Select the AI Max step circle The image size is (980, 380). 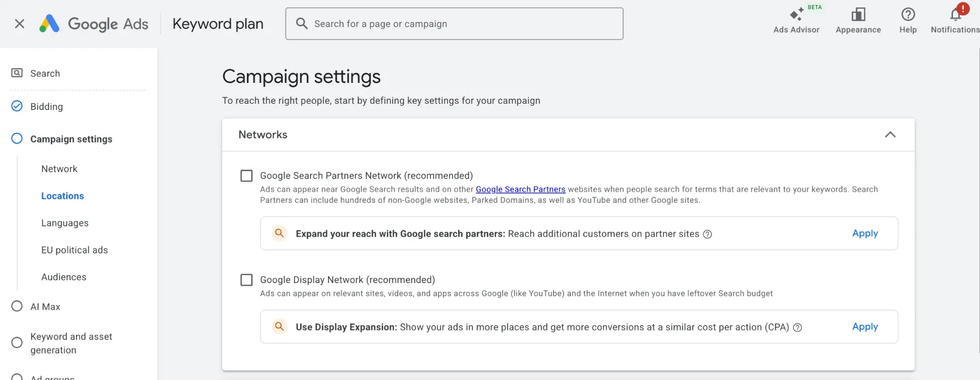(17, 306)
